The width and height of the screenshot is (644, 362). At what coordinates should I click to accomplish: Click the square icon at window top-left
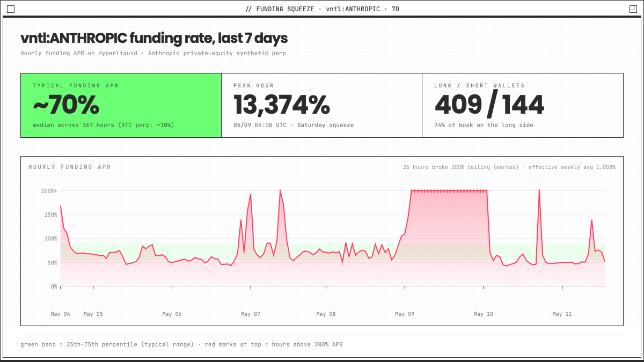11,9
